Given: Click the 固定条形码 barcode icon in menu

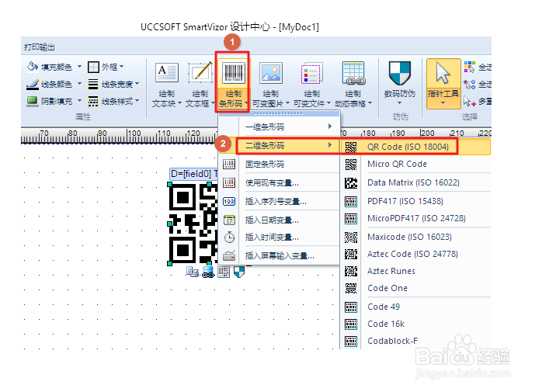Looking at the screenshot, I should (229, 164).
